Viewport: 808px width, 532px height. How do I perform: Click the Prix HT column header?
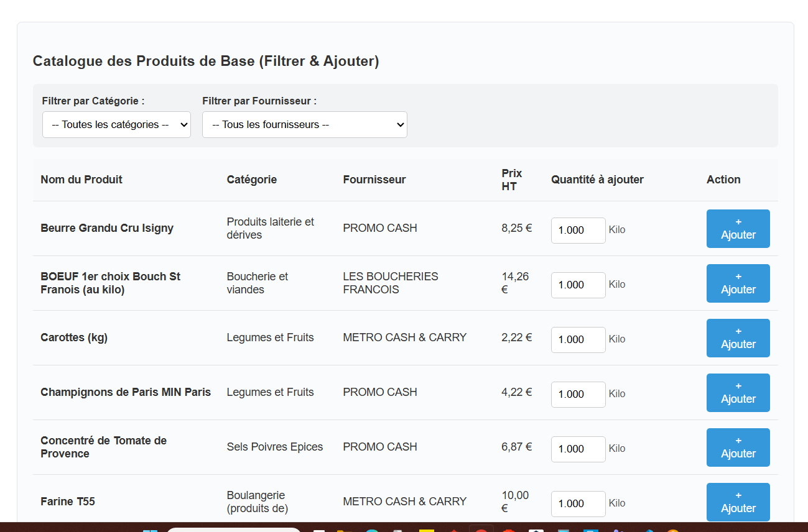click(512, 180)
